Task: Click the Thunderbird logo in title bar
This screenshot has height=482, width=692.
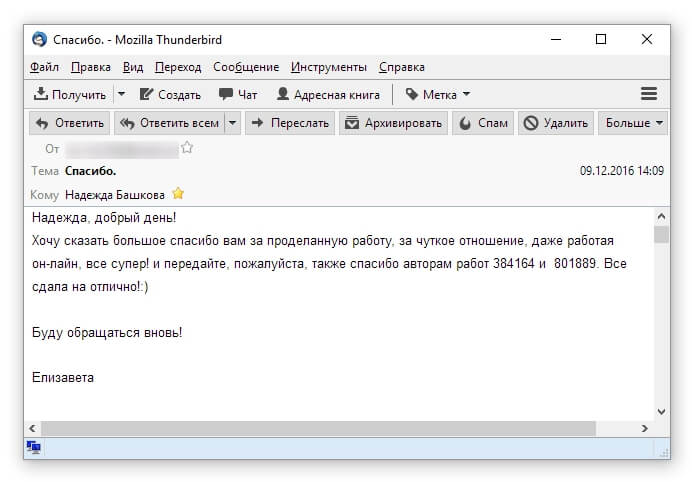Action: pos(39,39)
